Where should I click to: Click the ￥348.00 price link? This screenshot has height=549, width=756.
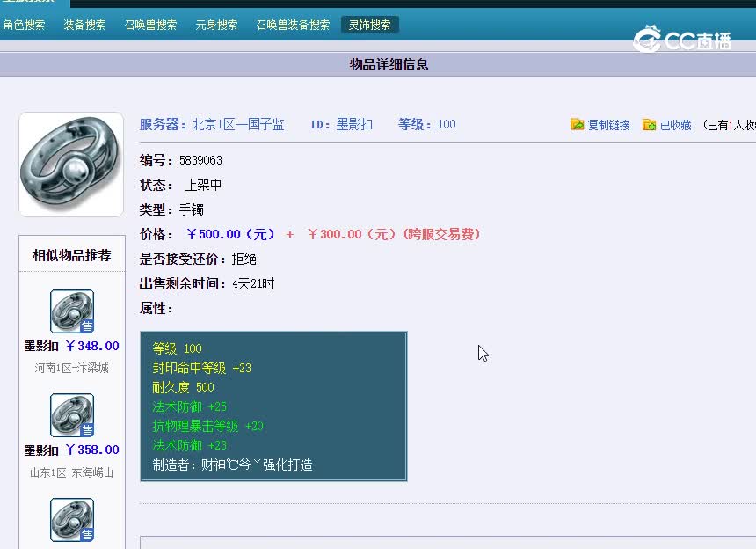coord(92,346)
